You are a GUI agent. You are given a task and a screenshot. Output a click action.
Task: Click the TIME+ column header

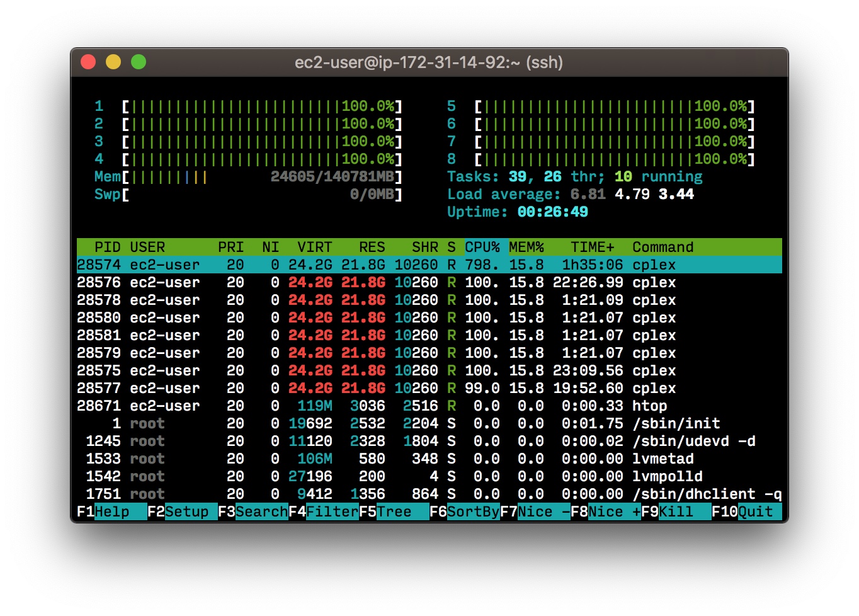(x=592, y=247)
